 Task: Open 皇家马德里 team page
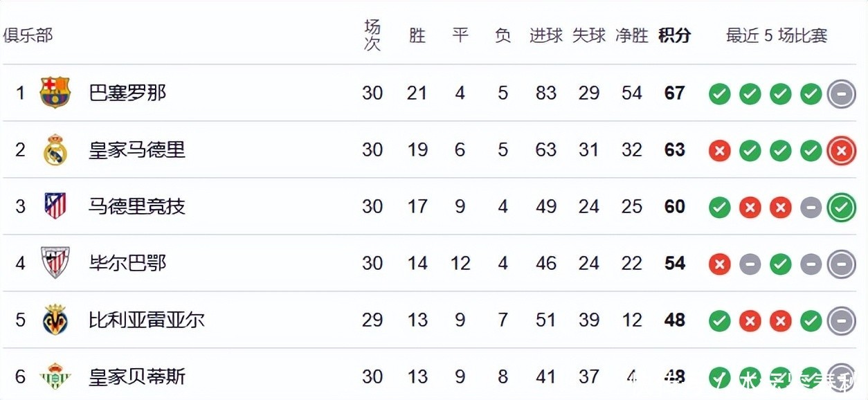coord(137,149)
